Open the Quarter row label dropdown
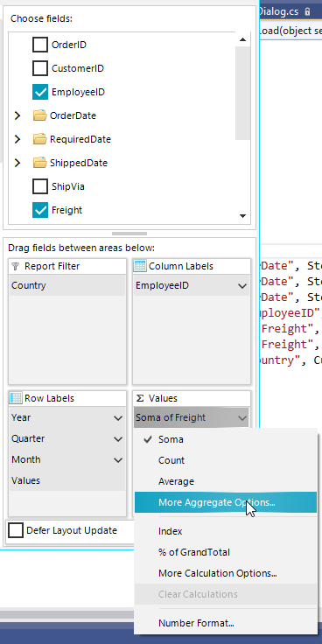The width and height of the screenshot is (322, 644). pyautogui.click(x=118, y=439)
